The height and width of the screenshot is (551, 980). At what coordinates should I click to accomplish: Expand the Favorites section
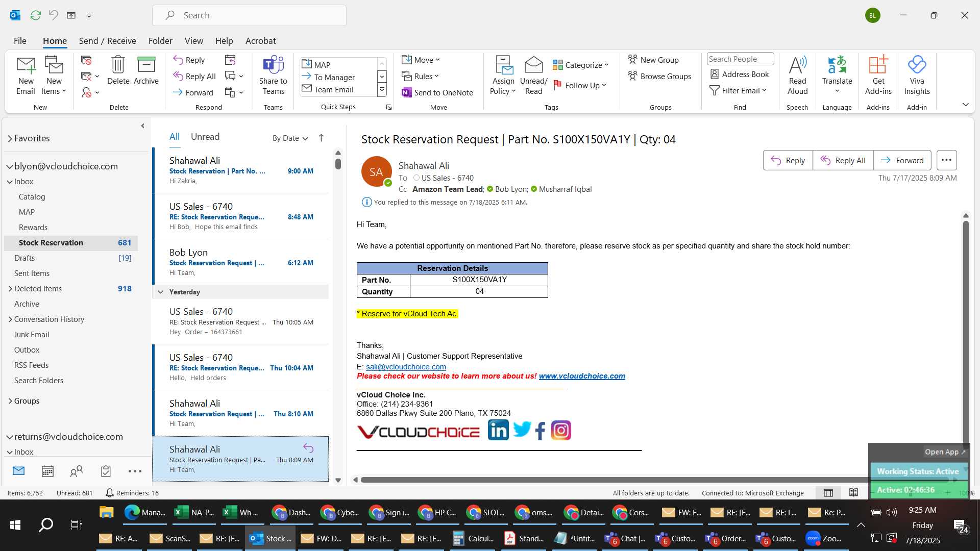[10, 138]
